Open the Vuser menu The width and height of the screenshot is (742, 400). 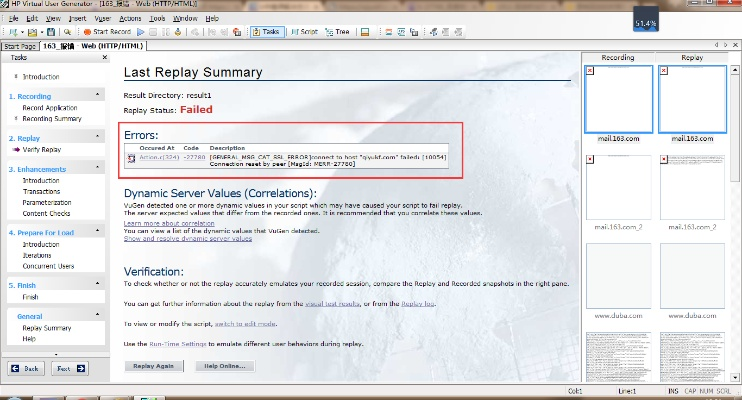coord(103,18)
